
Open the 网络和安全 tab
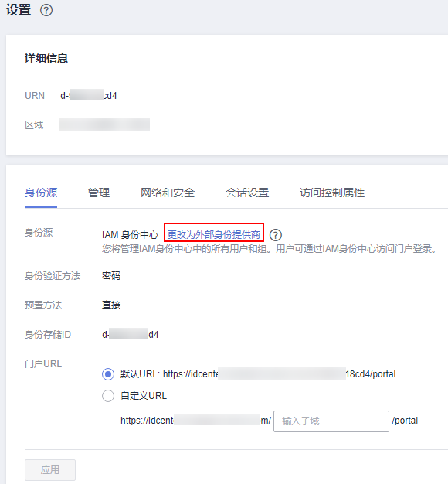(x=168, y=193)
